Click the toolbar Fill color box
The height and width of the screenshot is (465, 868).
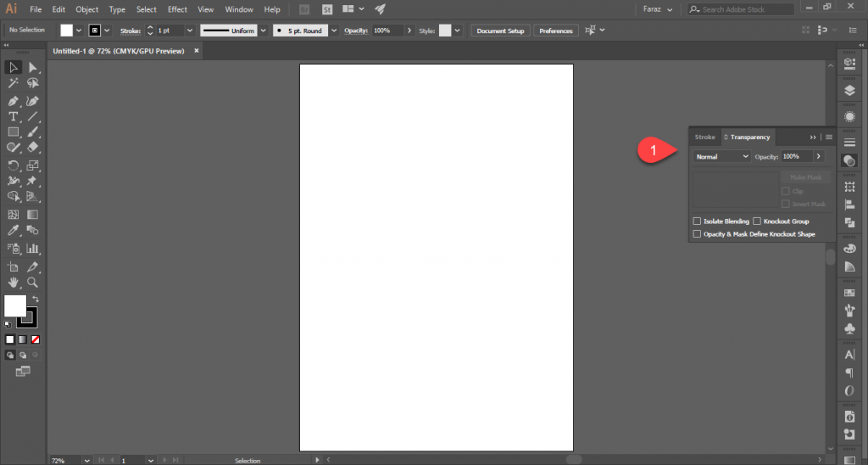(15, 306)
